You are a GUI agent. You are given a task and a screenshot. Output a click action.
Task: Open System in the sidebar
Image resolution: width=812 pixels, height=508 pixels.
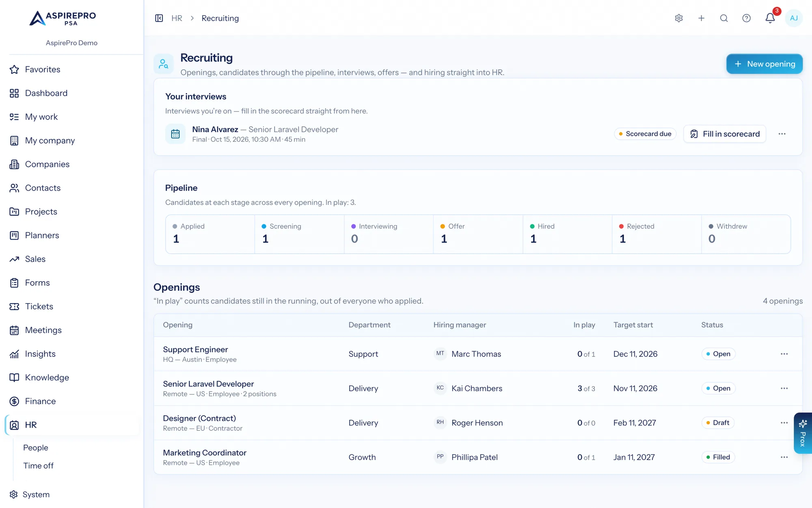pos(29,495)
